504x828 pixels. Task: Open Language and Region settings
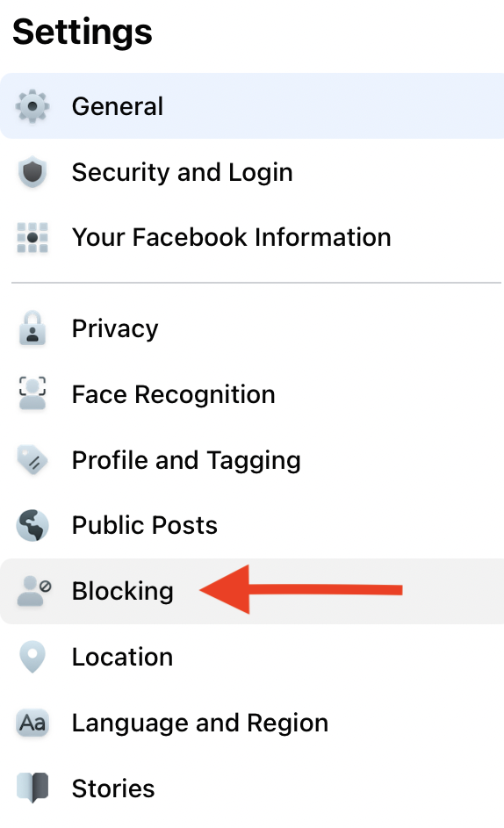coord(252,723)
